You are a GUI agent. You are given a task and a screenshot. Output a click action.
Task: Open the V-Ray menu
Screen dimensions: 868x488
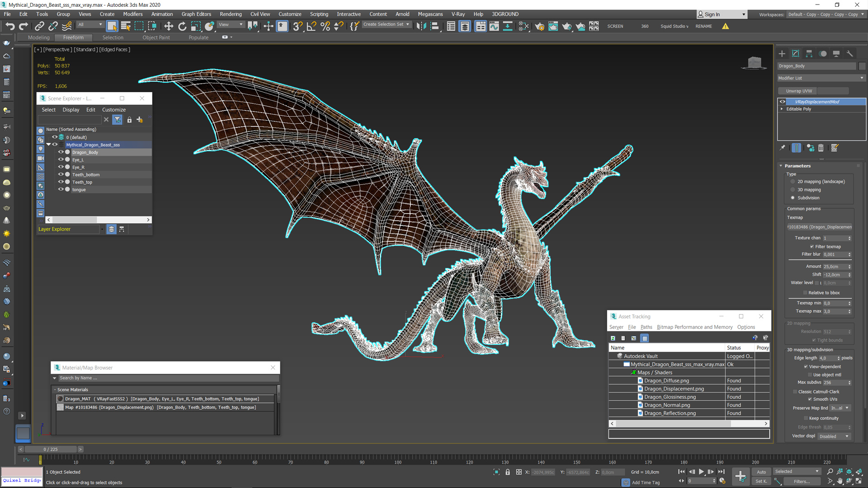458,14
